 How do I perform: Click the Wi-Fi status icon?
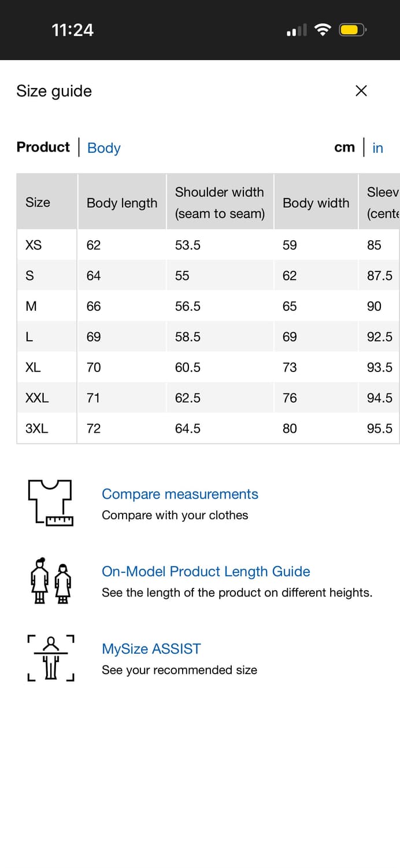click(323, 30)
